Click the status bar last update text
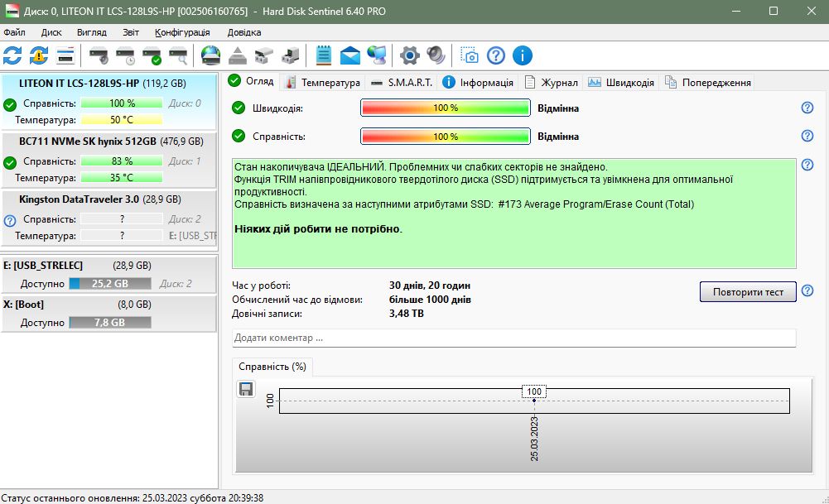The image size is (829, 504). pyautogui.click(x=133, y=498)
